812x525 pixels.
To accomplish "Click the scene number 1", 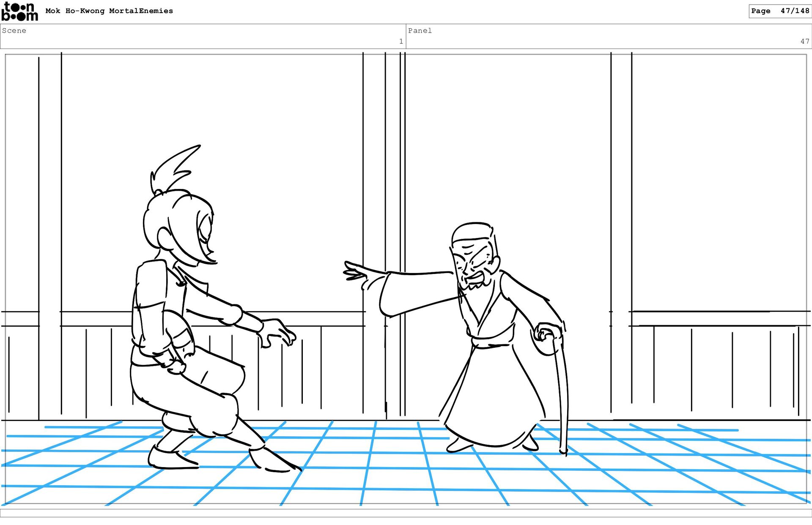I will 401,41.
